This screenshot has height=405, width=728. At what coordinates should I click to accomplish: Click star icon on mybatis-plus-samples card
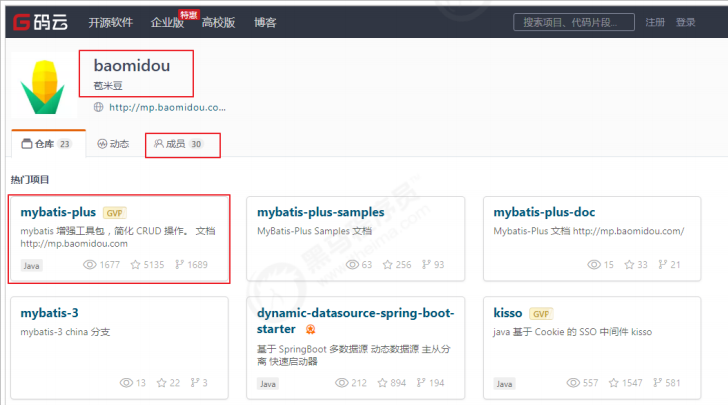pyautogui.click(x=388, y=265)
